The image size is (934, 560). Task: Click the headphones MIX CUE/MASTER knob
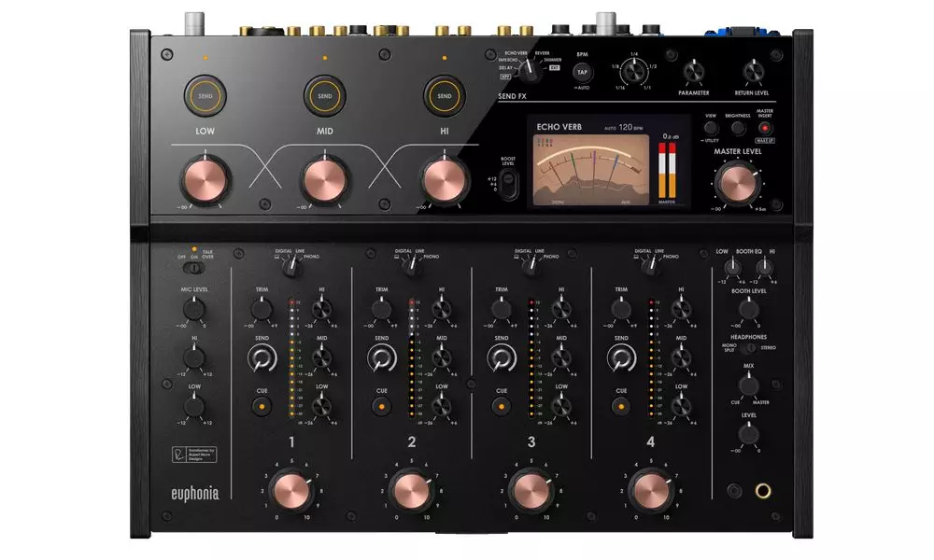pos(749,385)
